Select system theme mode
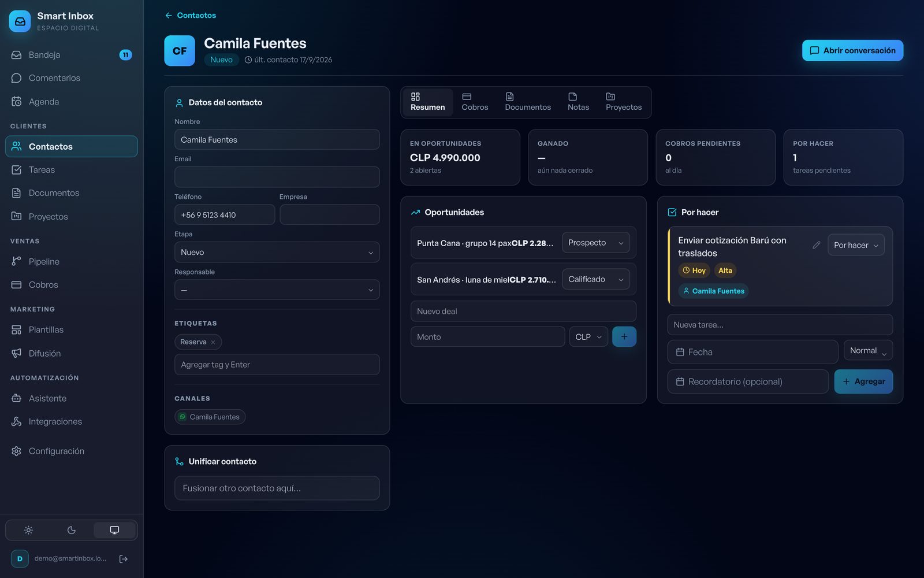924x578 pixels. (114, 531)
